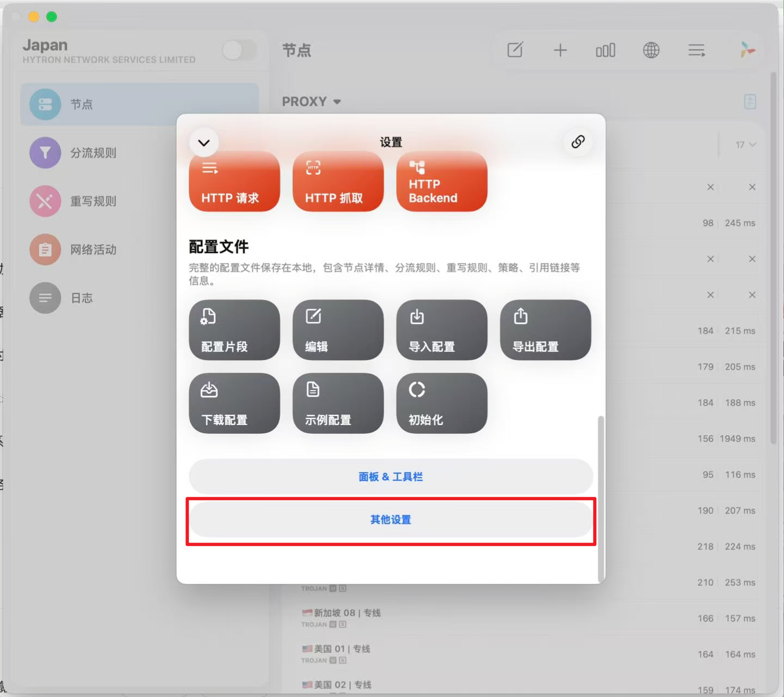Select 分流规则 in the sidebar
784x697 pixels.
click(140, 153)
